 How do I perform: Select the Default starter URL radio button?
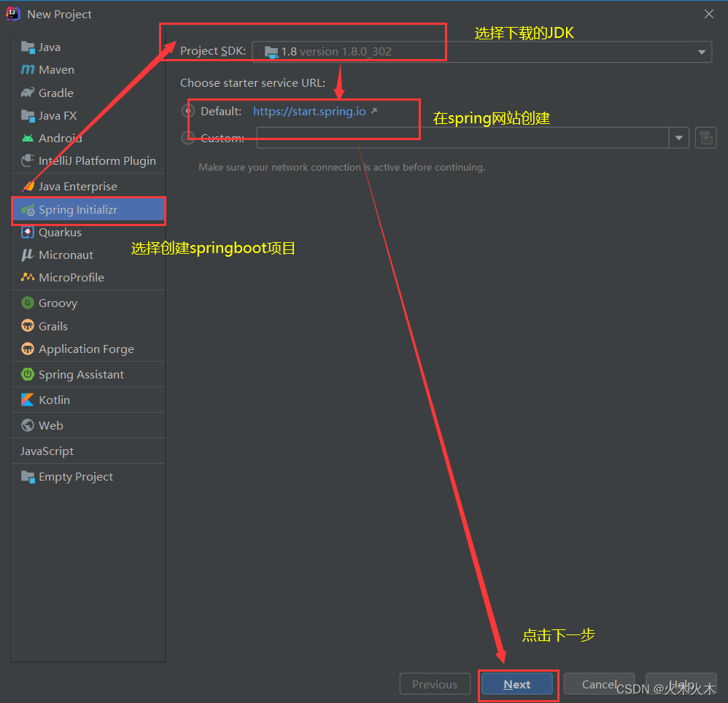click(188, 111)
